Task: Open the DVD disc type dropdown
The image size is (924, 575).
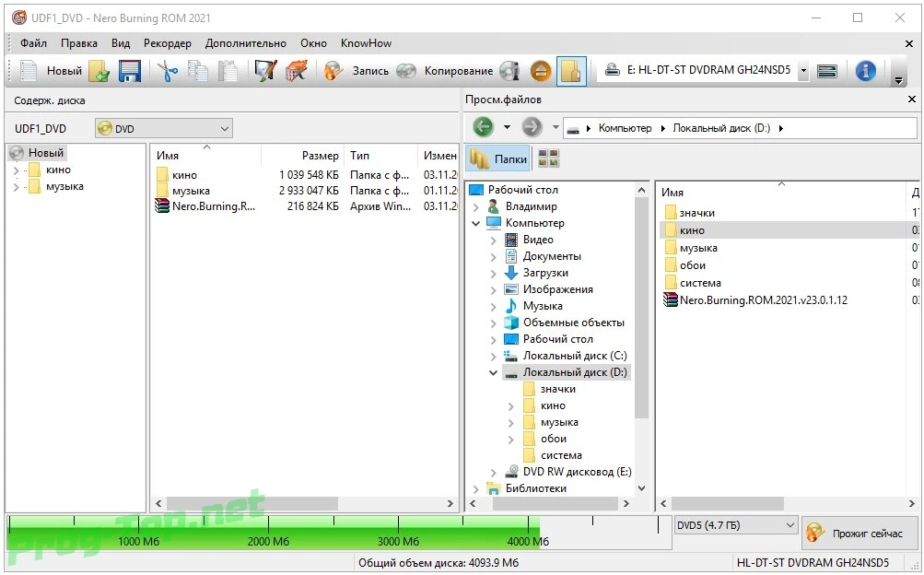Action: click(164, 128)
